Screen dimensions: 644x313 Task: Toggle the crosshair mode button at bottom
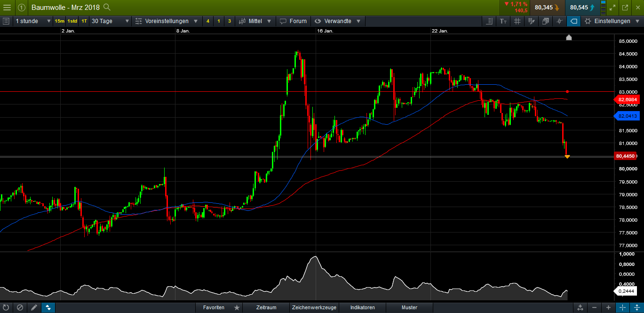[48, 307]
